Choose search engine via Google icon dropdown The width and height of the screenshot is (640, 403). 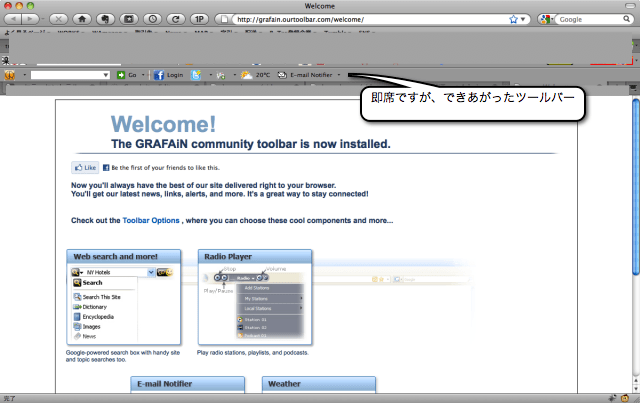[x=546, y=19]
